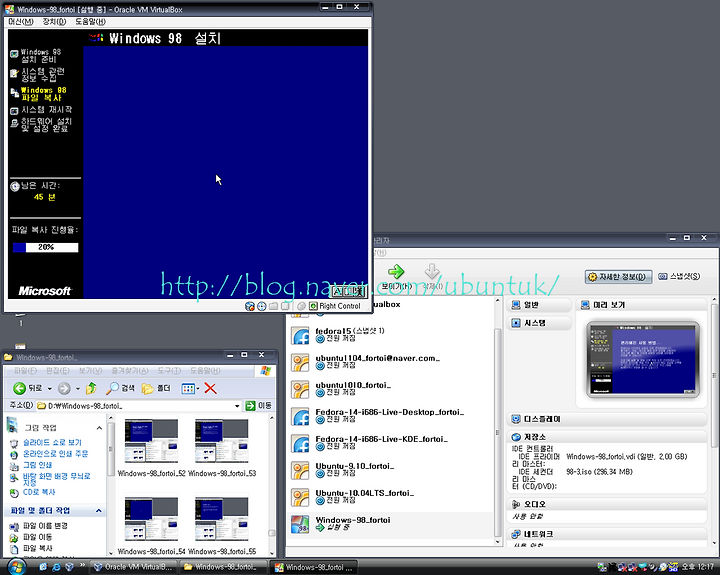Select the Fedora-14-i686-Live-Desktop_fortoi_ VM
Viewport: 720px width, 575px height.
tap(390, 417)
